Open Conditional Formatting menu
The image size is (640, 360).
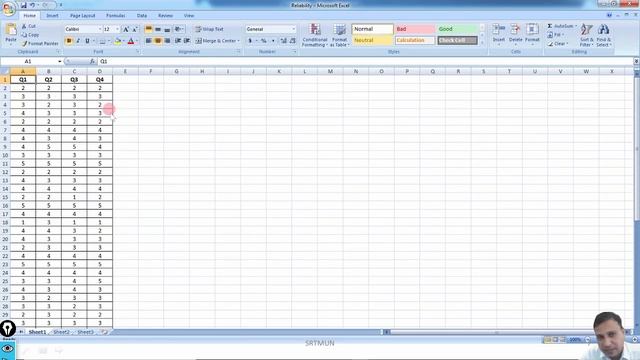[x=315, y=35]
